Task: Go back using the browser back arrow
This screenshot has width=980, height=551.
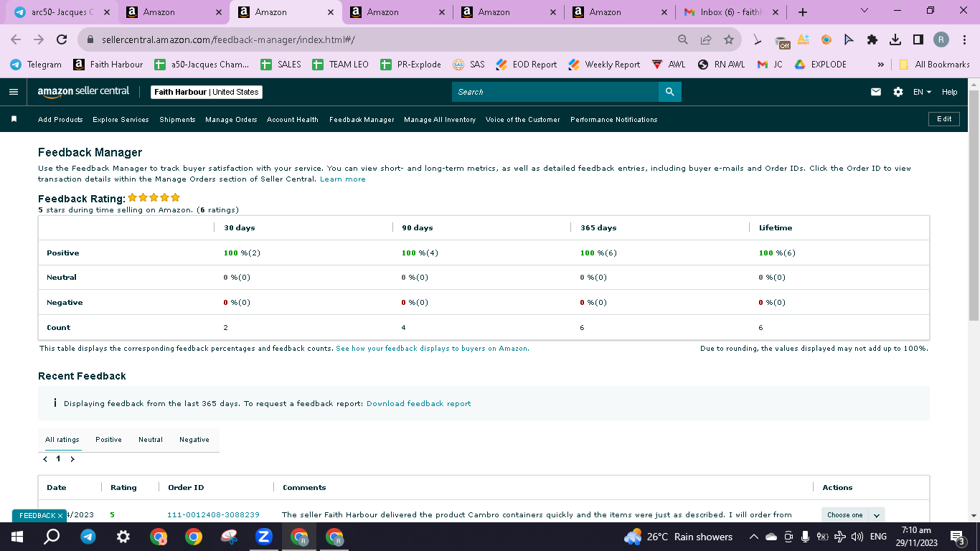Action: 17,40
